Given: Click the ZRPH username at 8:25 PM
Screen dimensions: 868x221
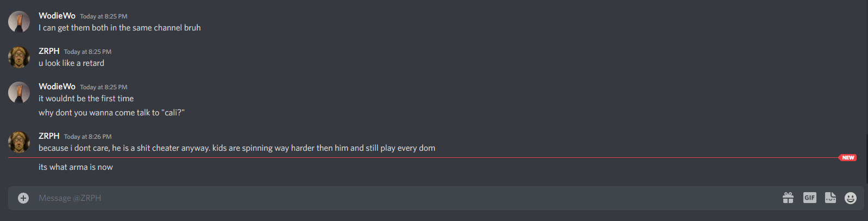Looking at the screenshot, I should [49, 51].
